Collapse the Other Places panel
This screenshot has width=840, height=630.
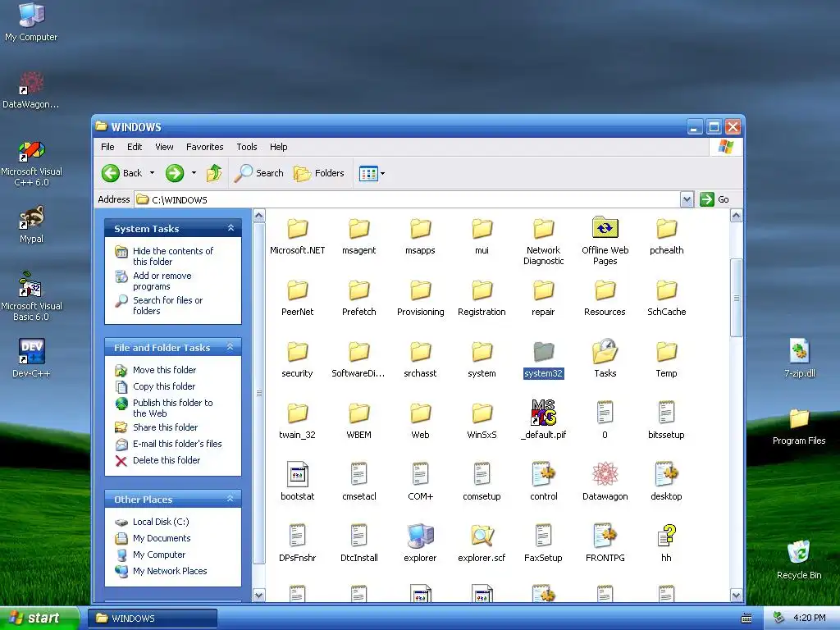pos(231,499)
